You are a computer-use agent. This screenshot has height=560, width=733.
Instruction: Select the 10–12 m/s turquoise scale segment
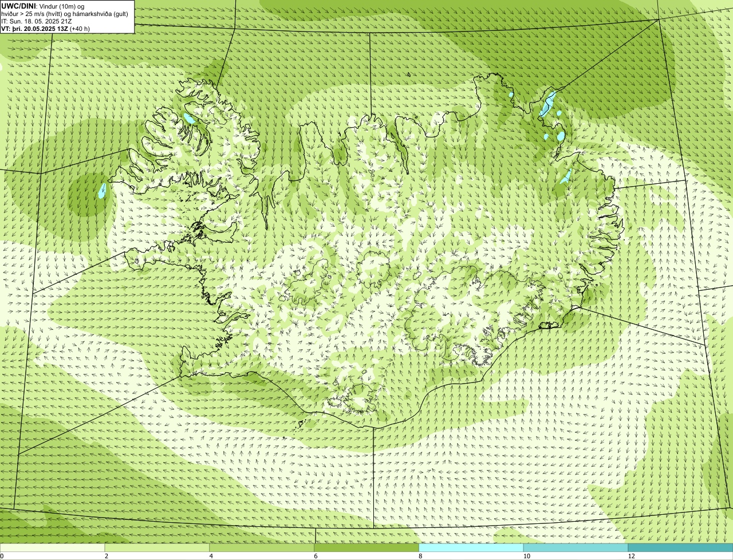coord(576,547)
